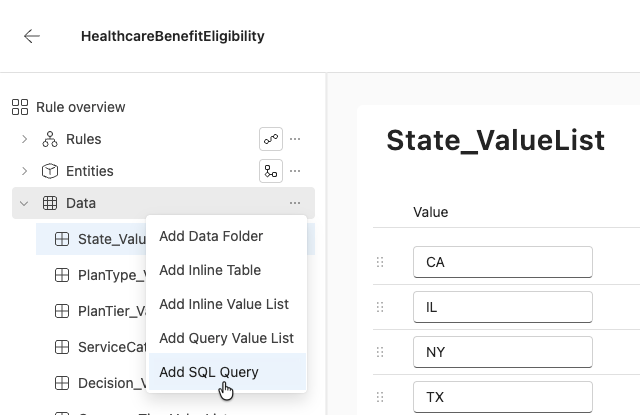Open the Entities more options ellipsis

[x=295, y=171]
